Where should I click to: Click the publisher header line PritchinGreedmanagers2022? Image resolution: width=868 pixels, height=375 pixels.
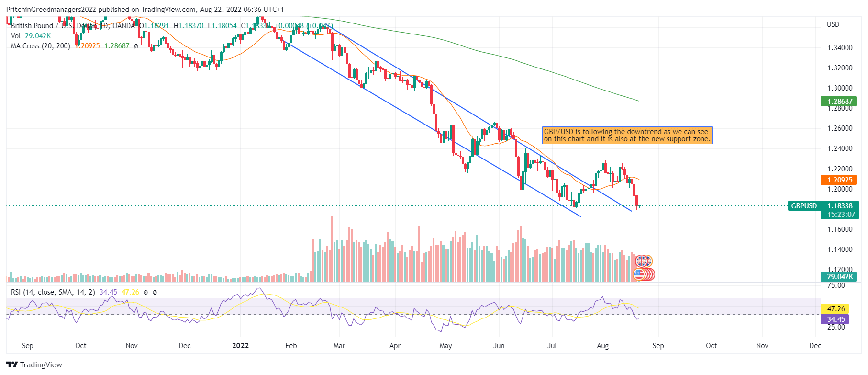point(145,10)
